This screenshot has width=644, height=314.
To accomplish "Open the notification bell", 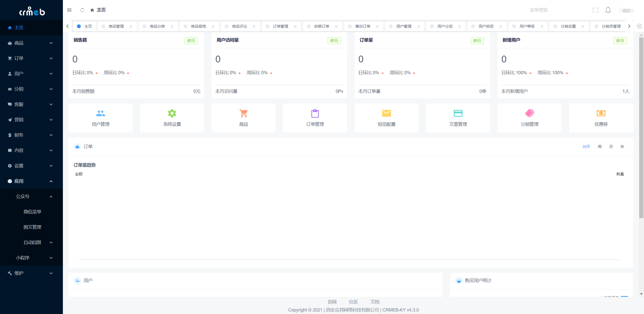I will click(x=608, y=10).
